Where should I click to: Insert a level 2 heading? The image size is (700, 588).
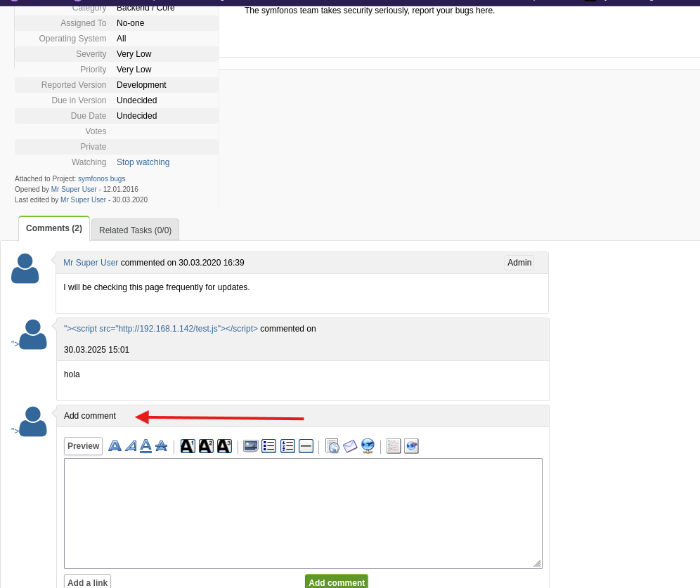(x=206, y=446)
